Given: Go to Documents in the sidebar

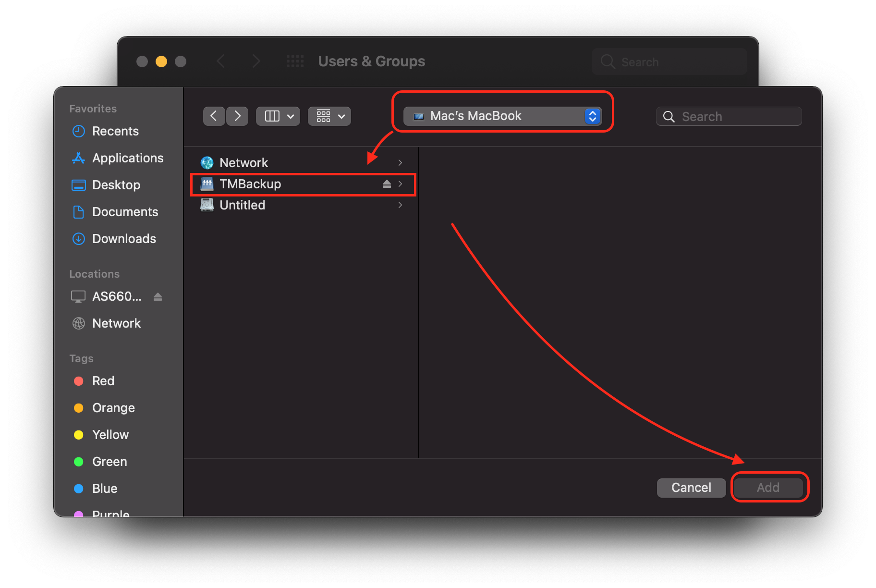Looking at the screenshot, I should coord(125,212).
